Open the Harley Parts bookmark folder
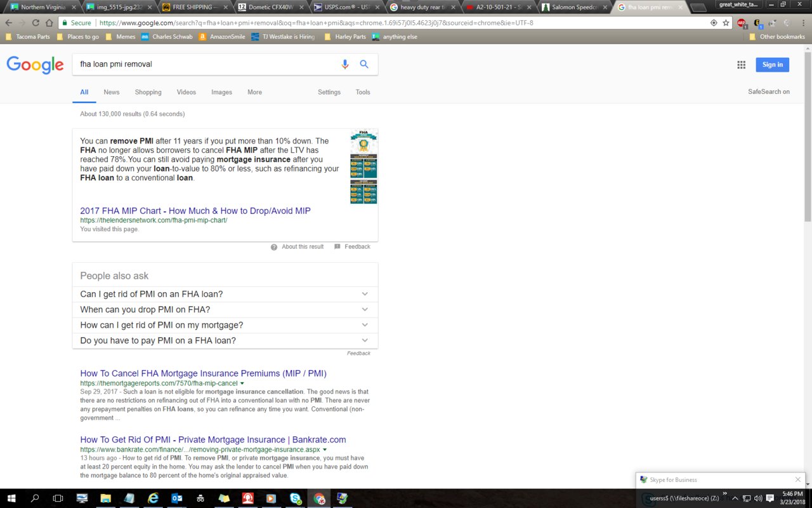Image resolution: width=812 pixels, height=508 pixels. click(345, 37)
